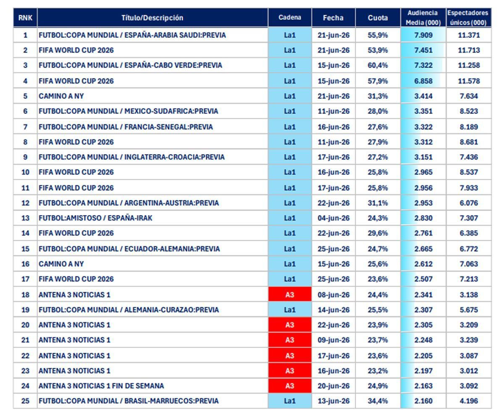Image resolution: width=504 pixels, height=420 pixels.
Task: Click the 60,4% cuota cell
Action: click(x=378, y=66)
